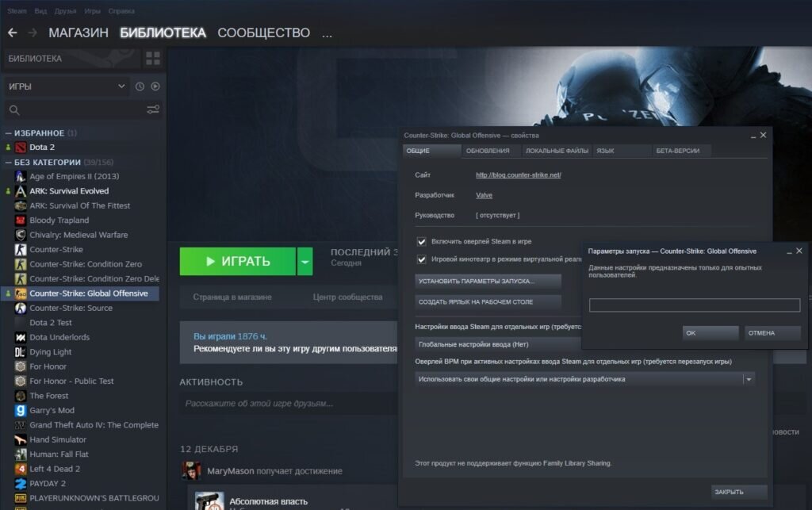Image resolution: width=812 pixels, height=510 pixels.
Task: Click the activity post text field
Action: click(x=290, y=404)
